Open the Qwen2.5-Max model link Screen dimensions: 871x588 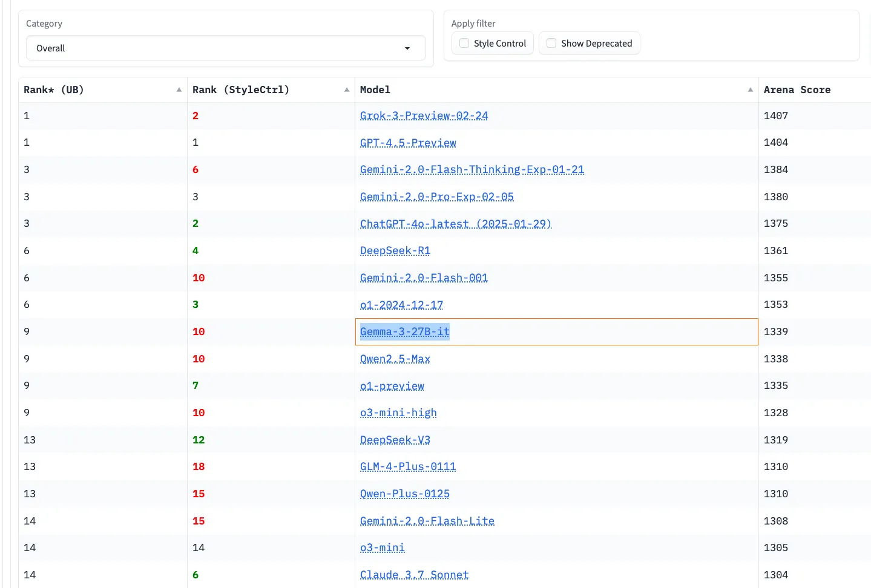(x=395, y=359)
